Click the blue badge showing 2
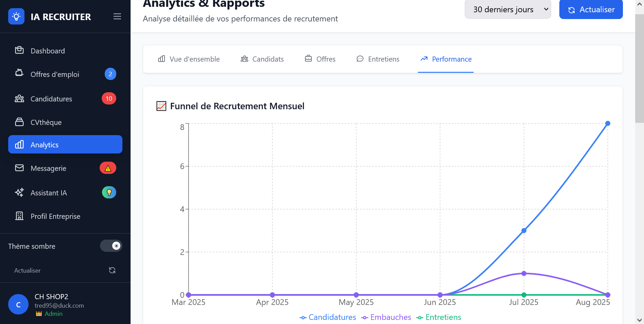 tap(110, 74)
